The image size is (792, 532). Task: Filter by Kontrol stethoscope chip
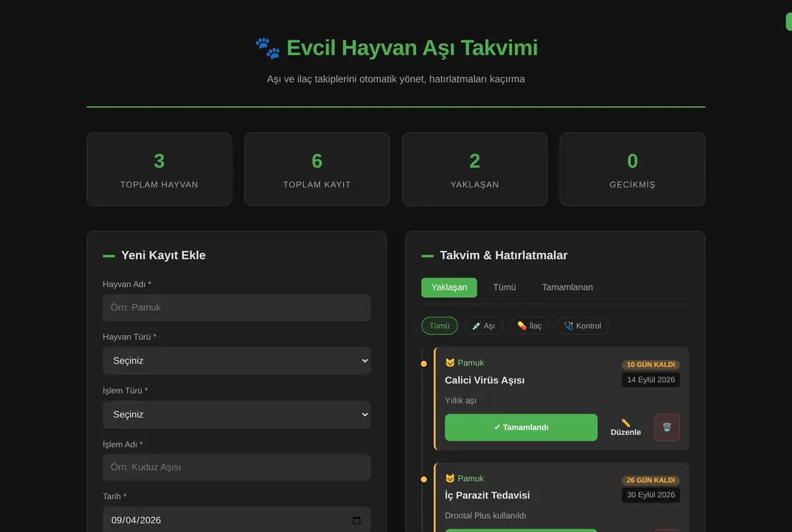pyautogui.click(x=582, y=325)
